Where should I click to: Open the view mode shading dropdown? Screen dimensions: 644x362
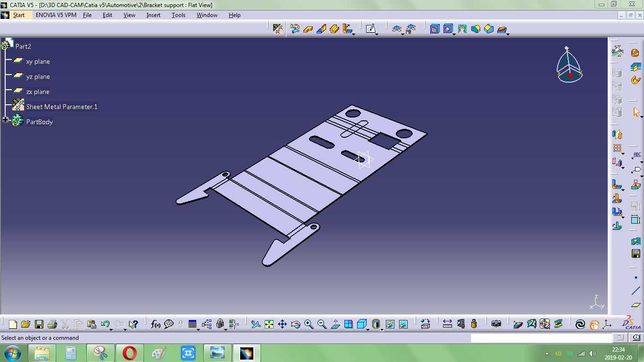(382, 329)
